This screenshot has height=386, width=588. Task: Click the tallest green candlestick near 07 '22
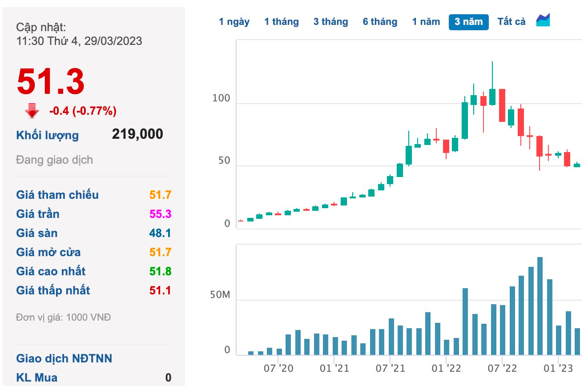pos(492,97)
